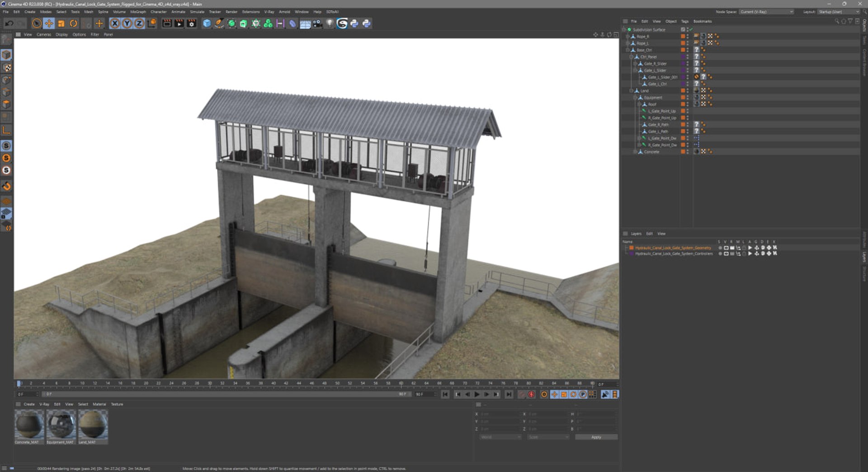This screenshot has height=472, width=868.
Task: Select the Equipment_MAT material thumbnail
Action: [x=61, y=424]
